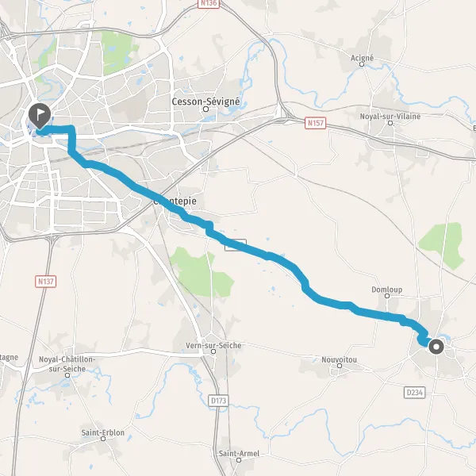Select the Cesson-Sévigné town dot
The height and width of the screenshot is (476, 476).
[x=205, y=109]
